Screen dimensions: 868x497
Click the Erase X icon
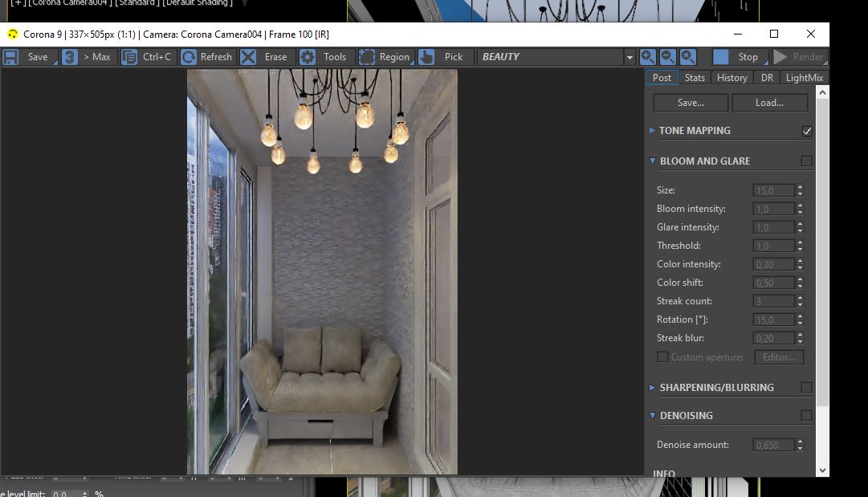[248, 57]
